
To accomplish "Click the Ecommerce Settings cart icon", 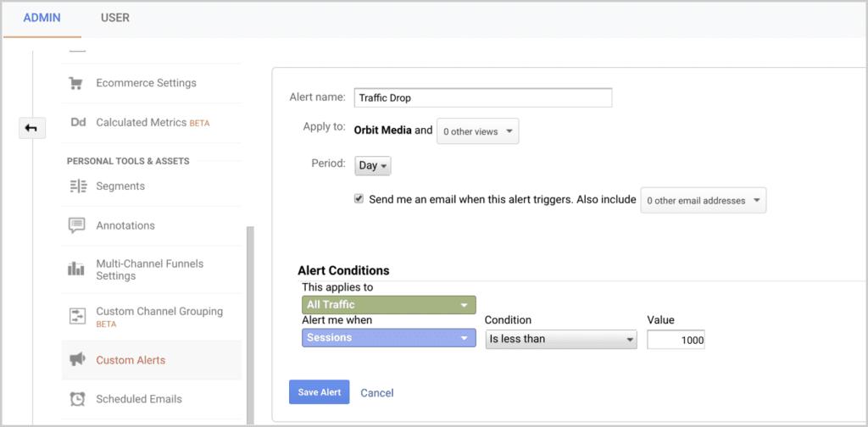I will pos(76,83).
